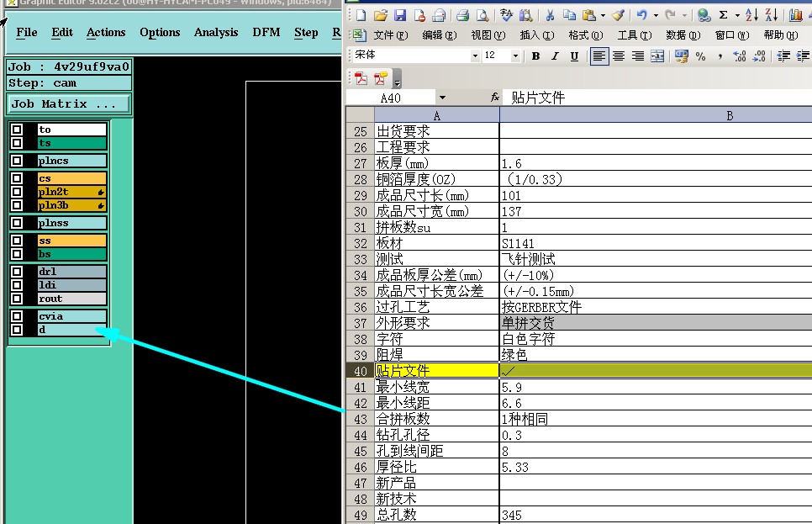Viewport: 812px width, 524px height.
Task: Toggle checkbox for layer 'cvia'
Action: pos(17,315)
